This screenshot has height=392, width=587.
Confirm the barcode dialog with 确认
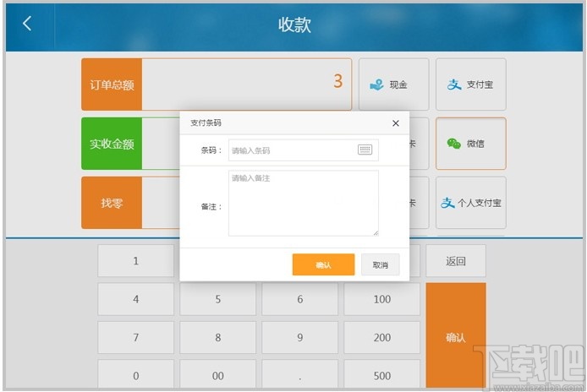coord(323,264)
